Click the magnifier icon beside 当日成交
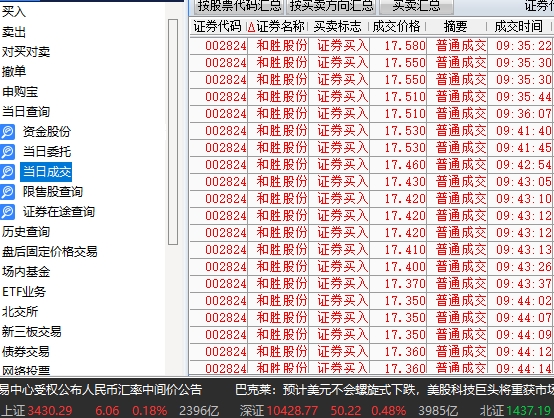This screenshot has width=554, height=418. click(8, 172)
